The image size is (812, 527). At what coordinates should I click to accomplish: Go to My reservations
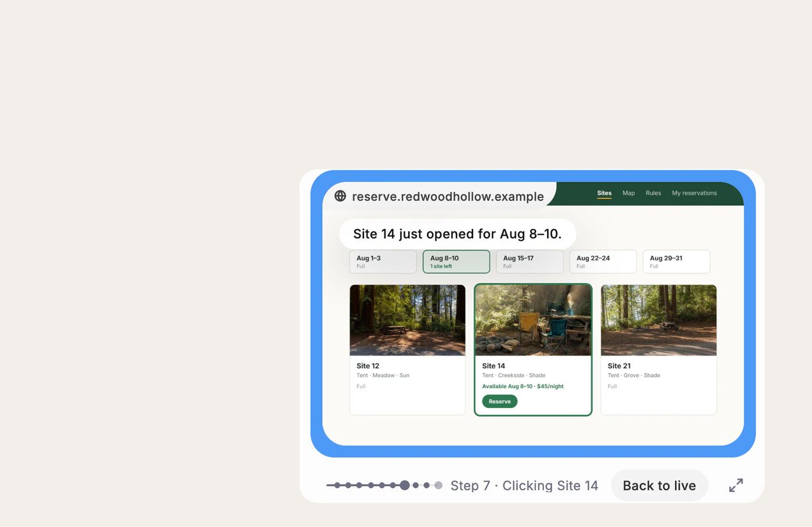694,193
